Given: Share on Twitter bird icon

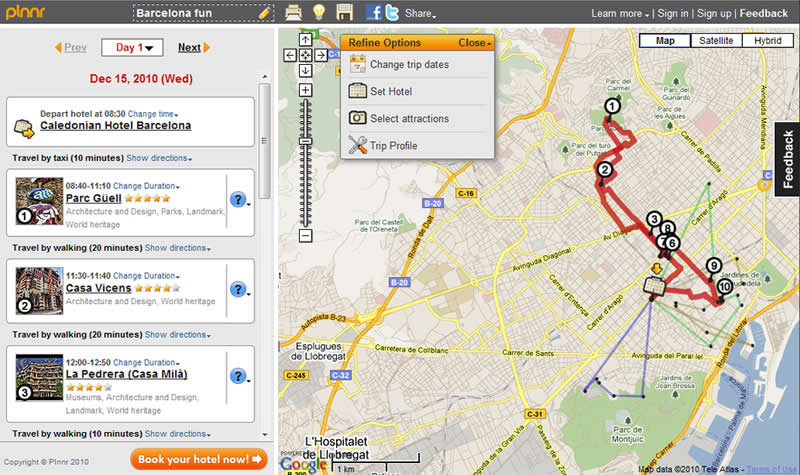Looking at the screenshot, I should click(x=392, y=12).
